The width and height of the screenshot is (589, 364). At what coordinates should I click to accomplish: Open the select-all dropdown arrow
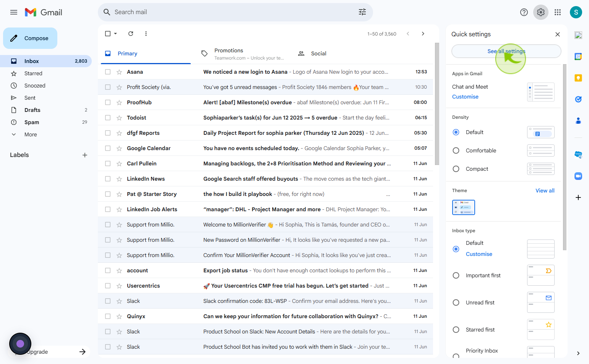pos(115,34)
